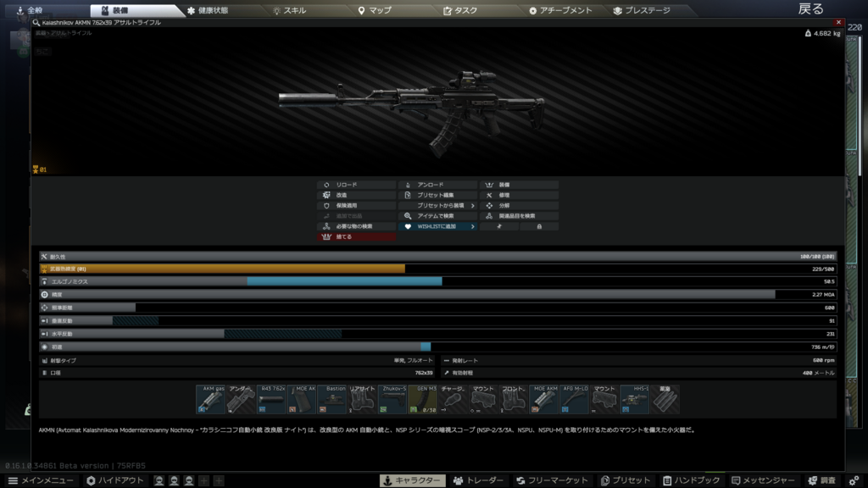Open プリセット presets in bottom bar

pyautogui.click(x=626, y=481)
